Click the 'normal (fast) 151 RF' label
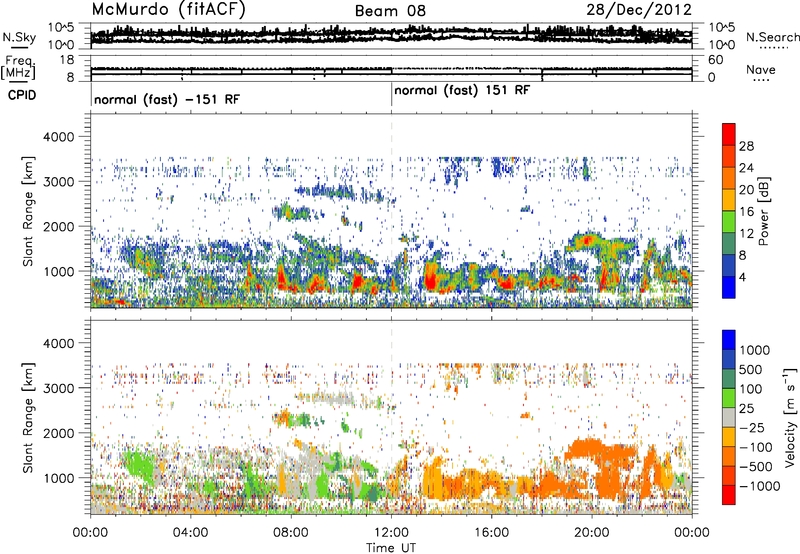Viewport: 800px width, 554px height. (462, 90)
